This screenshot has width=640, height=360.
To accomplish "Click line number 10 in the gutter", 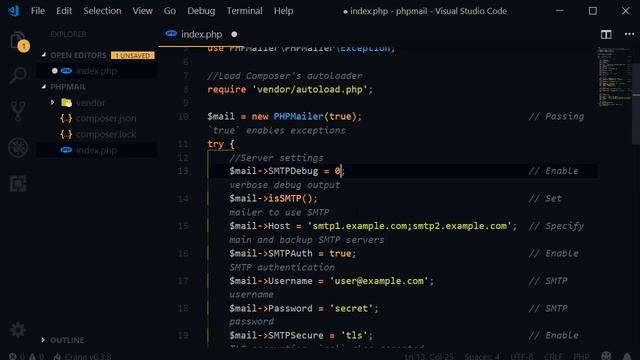I will (x=183, y=116).
